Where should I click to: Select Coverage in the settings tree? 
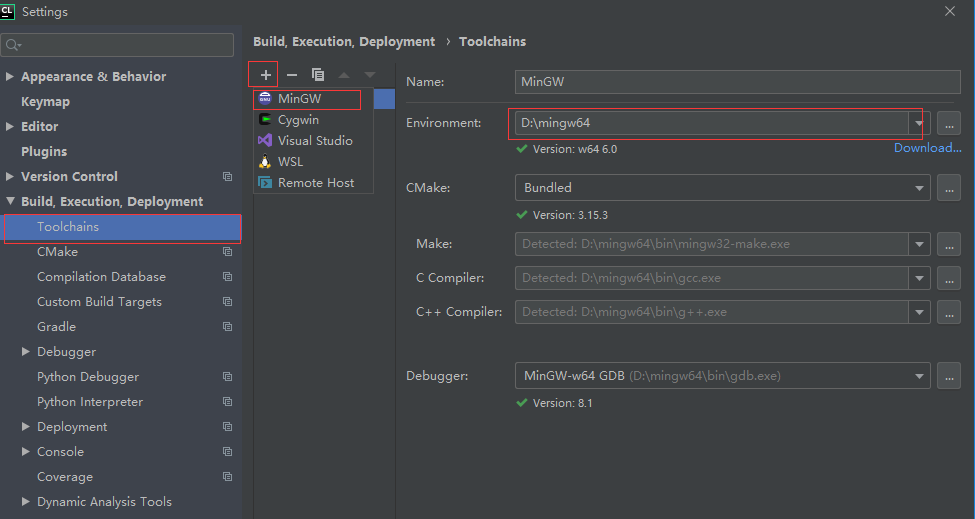coord(65,477)
